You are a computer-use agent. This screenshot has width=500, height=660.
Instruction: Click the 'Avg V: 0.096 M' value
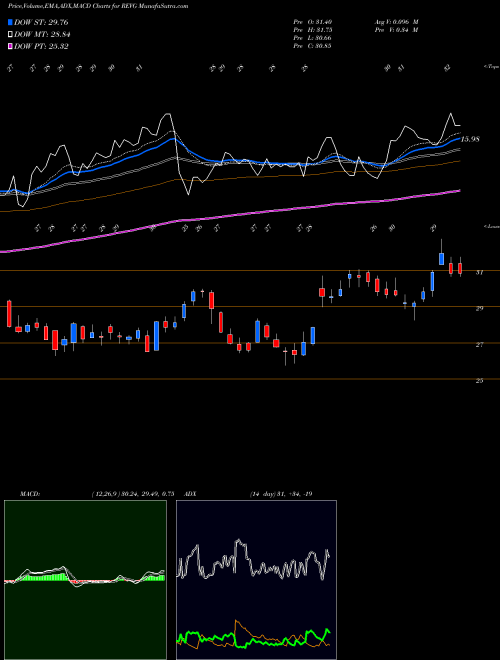pyautogui.click(x=396, y=22)
